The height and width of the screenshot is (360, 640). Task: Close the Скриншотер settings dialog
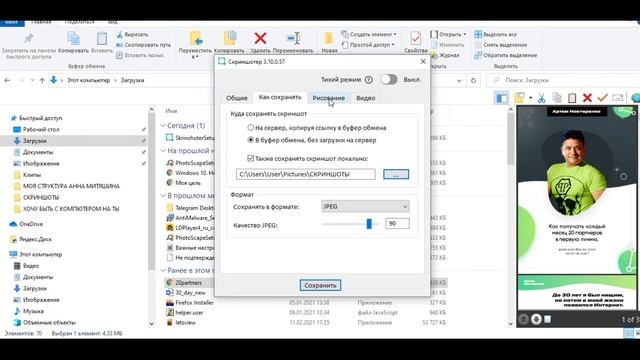pyautogui.click(x=423, y=61)
